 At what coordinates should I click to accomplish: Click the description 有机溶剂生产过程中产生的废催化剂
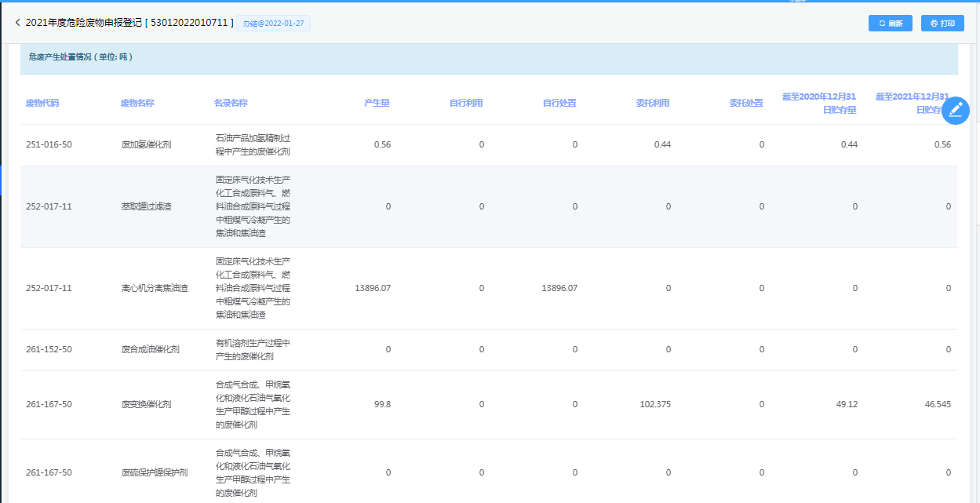tap(253, 350)
